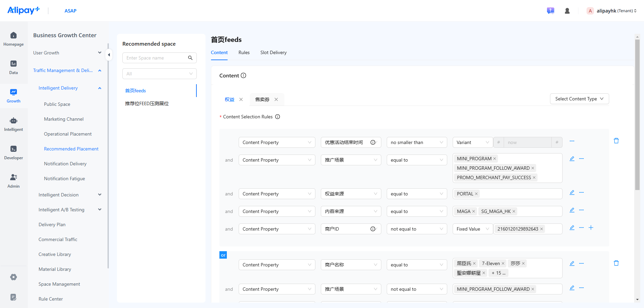The image size is (644, 308).
Task: Click the page vertical scrollbar
Action: click(637, 115)
